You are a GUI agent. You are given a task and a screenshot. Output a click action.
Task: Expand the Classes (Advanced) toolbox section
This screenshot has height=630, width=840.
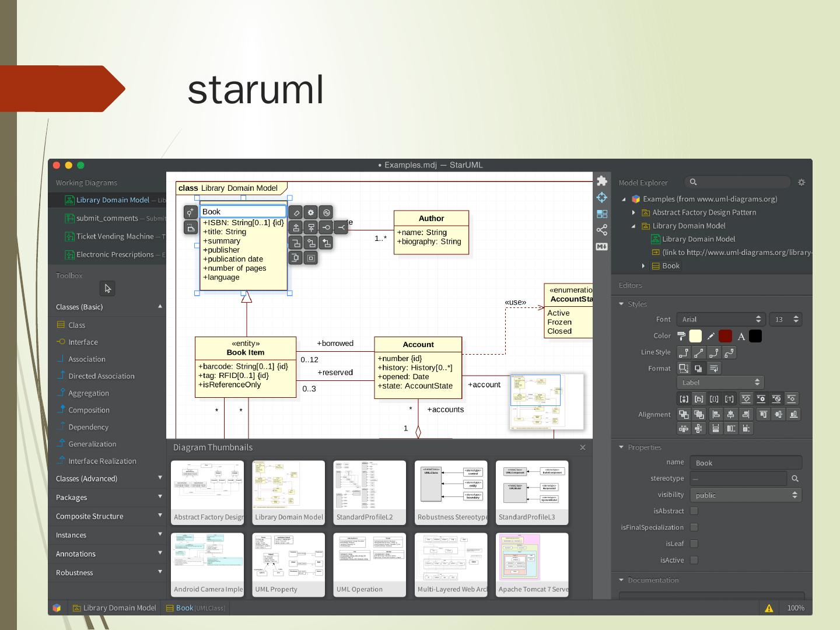[108, 478]
